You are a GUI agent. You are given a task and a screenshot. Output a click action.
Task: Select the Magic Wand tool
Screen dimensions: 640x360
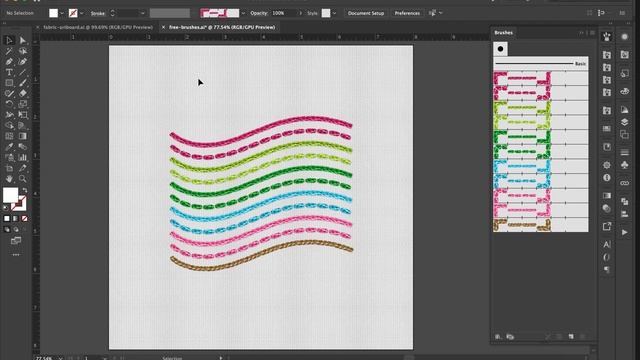click(x=9, y=51)
